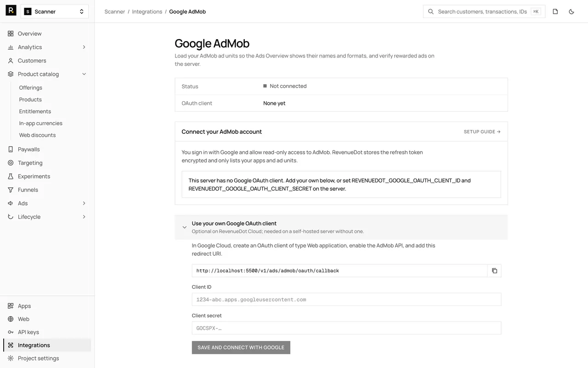Click the Lifecycle cycle icon

(11, 217)
